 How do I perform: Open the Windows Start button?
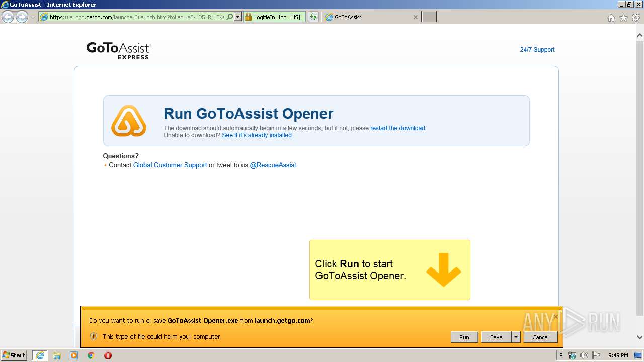[14, 355]
